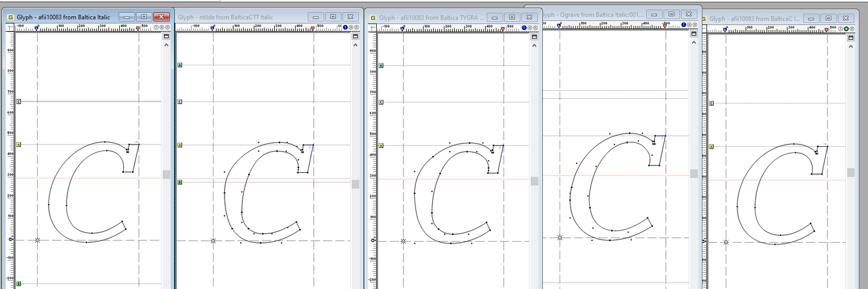868x289 pixels.
Task: Select yellow X zone label in BalticaC window
Action: (711, 147)
